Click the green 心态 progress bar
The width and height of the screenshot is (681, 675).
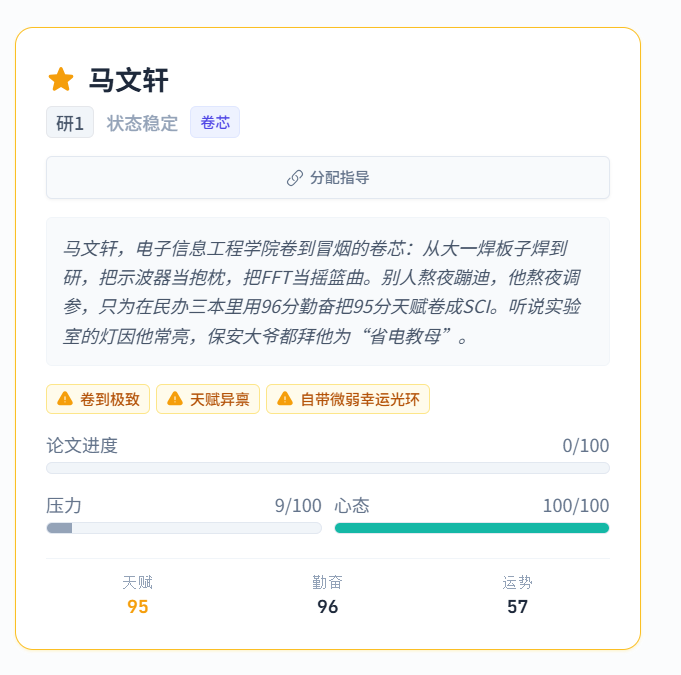click(471, 528)
